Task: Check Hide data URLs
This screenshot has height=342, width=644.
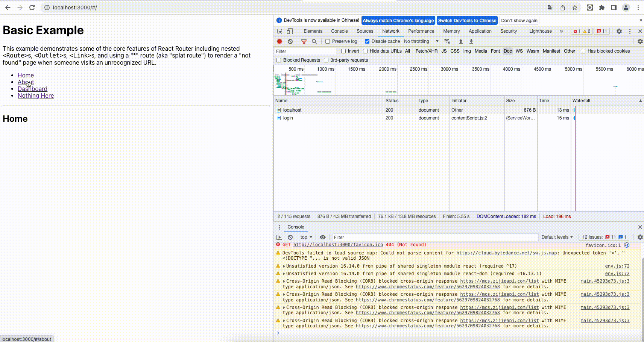Action: pos(365,51)
